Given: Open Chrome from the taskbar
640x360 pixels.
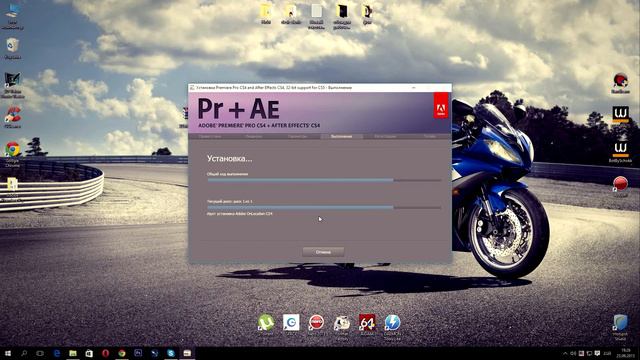Looking at the screenshot, I should [x=122, y=353].
